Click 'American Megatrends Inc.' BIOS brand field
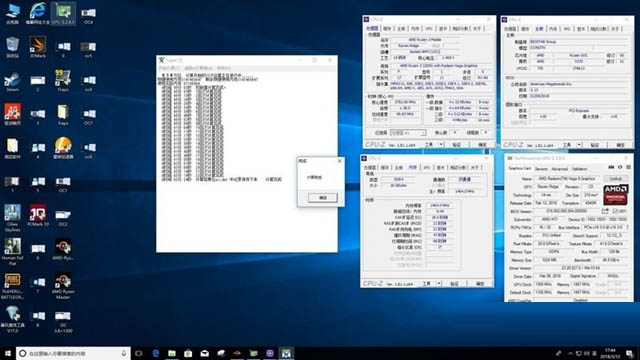This screenshot has height=360, width=640. click(x=578, y=84)
